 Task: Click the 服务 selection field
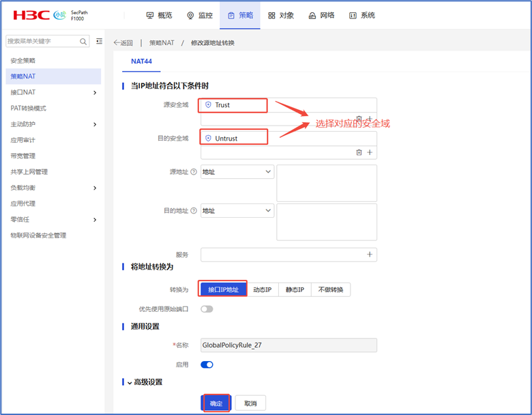pos(289,255)
